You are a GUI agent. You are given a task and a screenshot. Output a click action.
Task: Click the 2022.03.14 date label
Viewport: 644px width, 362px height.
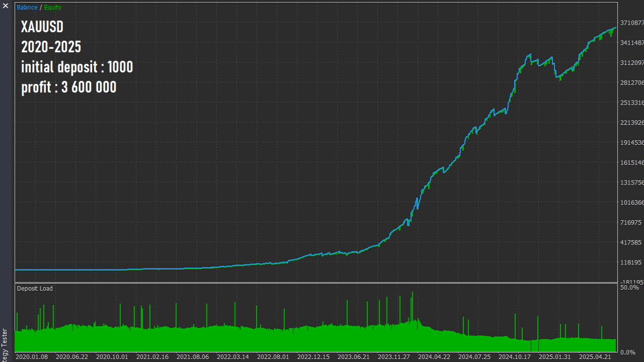(233, 357)
